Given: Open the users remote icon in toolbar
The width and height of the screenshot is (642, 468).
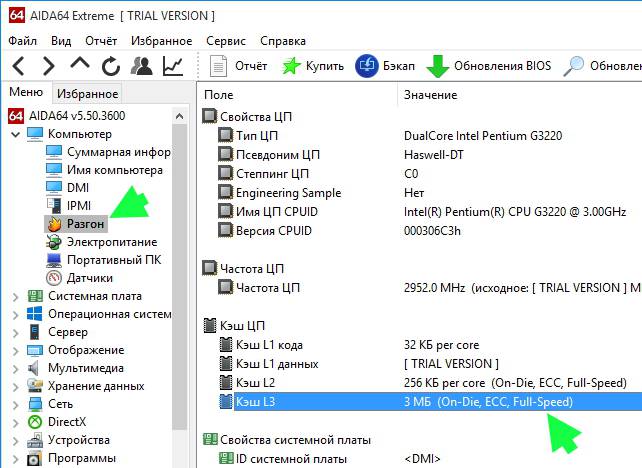Looking at the screenshot, I should click(x=141, y=66).
